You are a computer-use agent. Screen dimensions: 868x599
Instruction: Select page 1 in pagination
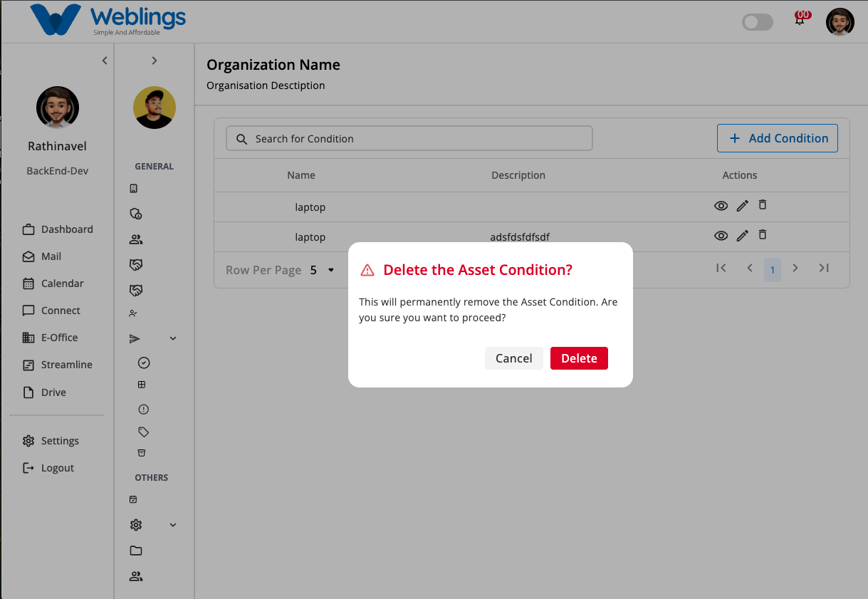pyautogui.click(x=773, y=270)
